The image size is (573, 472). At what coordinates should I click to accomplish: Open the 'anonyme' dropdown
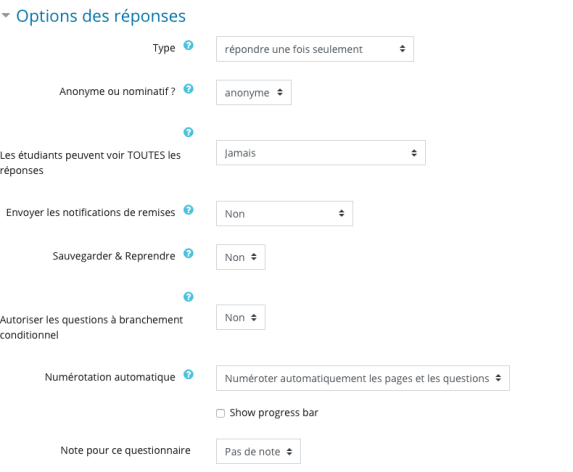coord(254,92)
